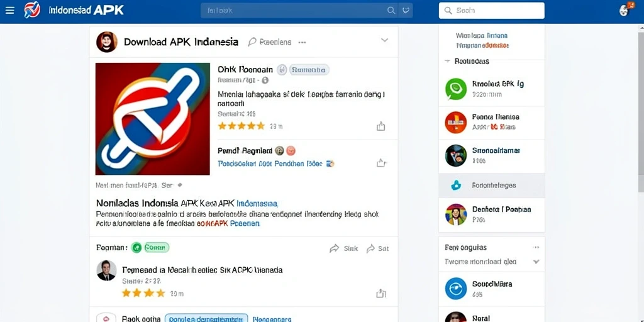Click the colorful Denhets I Poehian avatar
644x322 pixels.
(456, 214)
